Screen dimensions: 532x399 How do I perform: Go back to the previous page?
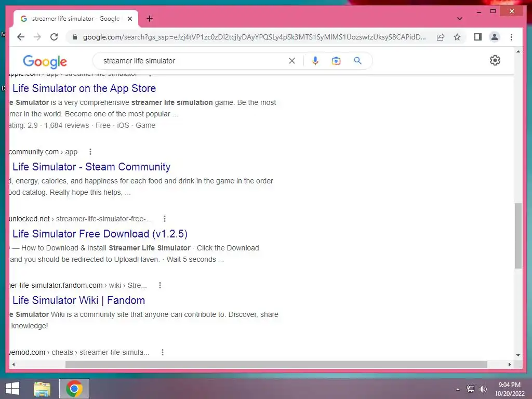pos(21,37)
